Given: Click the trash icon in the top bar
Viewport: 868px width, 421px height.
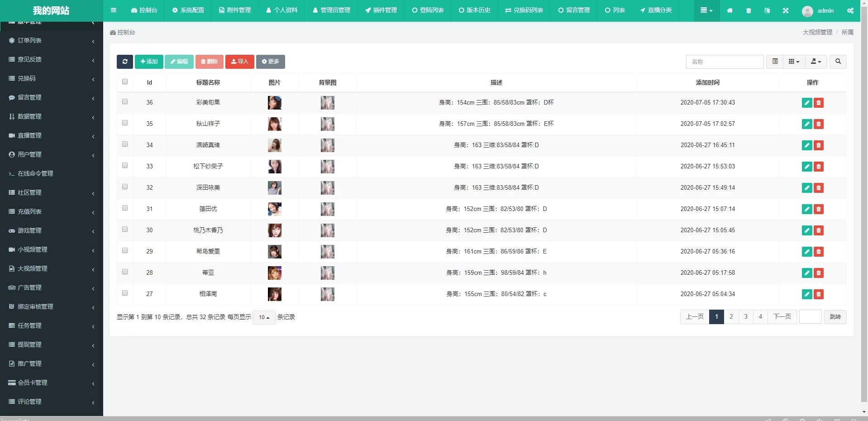Looking at the screenshot, I should point(748,10).
